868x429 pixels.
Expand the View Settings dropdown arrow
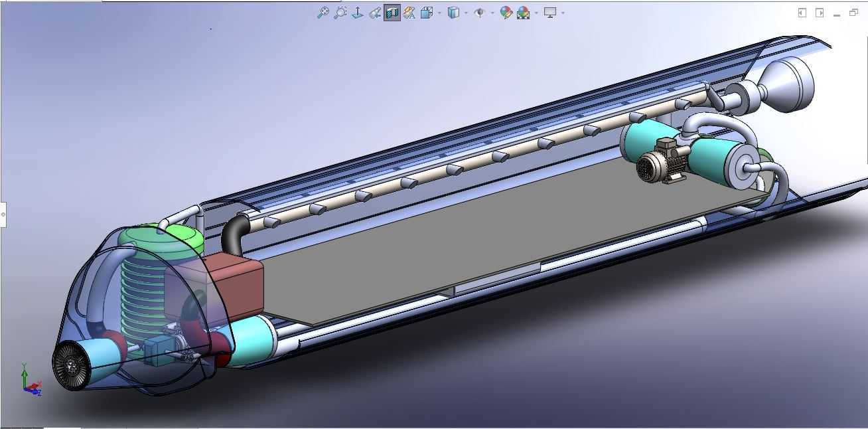[x=563, y=13]
